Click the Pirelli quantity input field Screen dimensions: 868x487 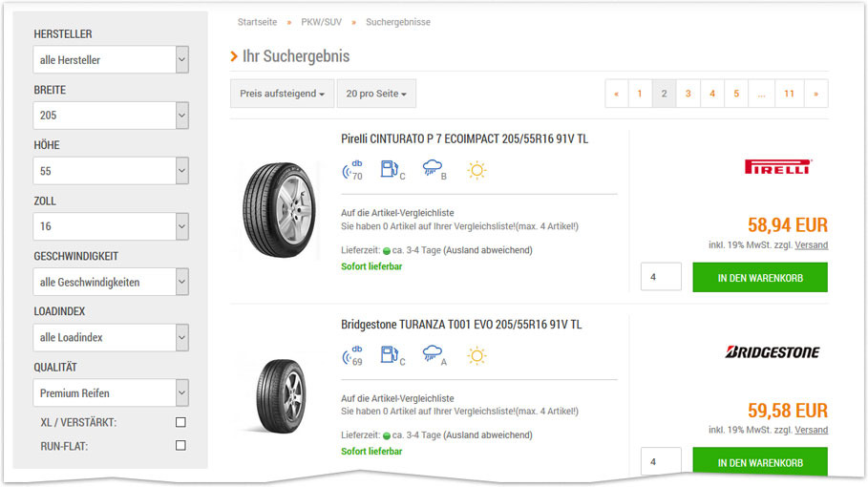tap(661, 278)
